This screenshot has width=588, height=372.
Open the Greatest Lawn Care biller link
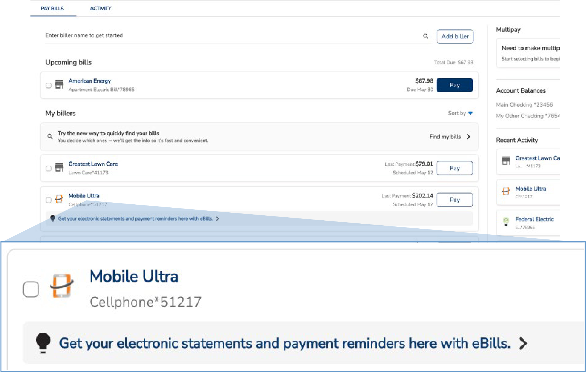(93, 164)
